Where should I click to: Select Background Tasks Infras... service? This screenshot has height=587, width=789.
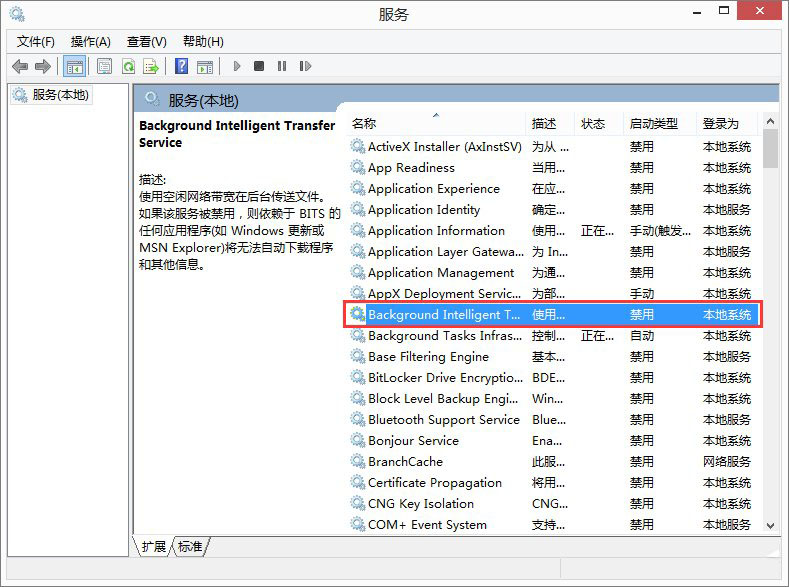pyautogui.click(x=445, y=336)
